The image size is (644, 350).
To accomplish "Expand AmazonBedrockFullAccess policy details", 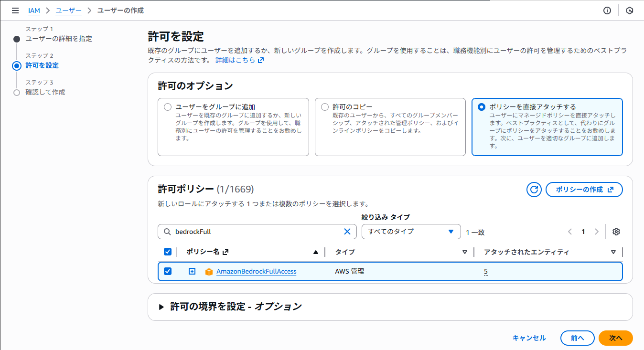I will 192,271.
